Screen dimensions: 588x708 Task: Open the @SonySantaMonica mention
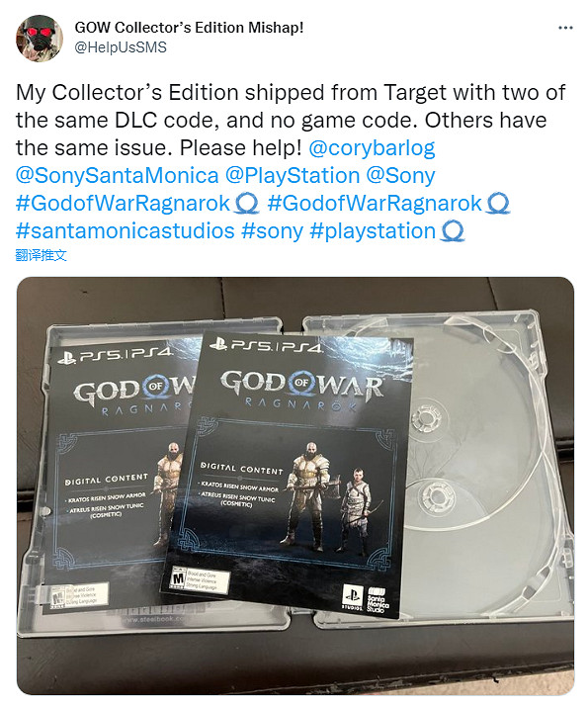[x=118, y=176]
